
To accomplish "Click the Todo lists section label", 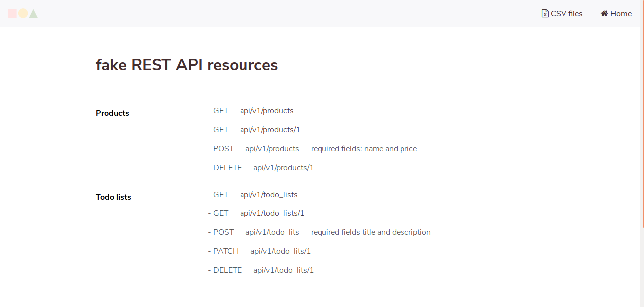I will 113,197.
